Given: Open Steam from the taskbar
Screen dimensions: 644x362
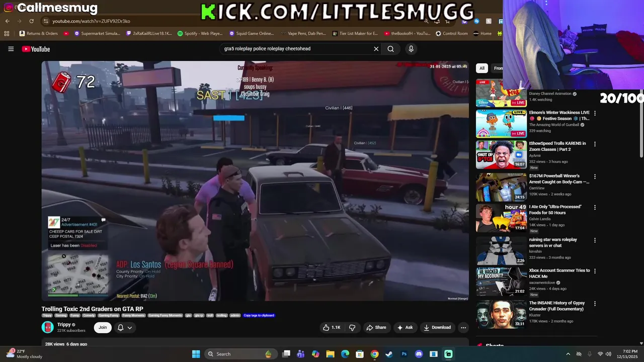Looking at the screenshot, I should tap(389, 354).
